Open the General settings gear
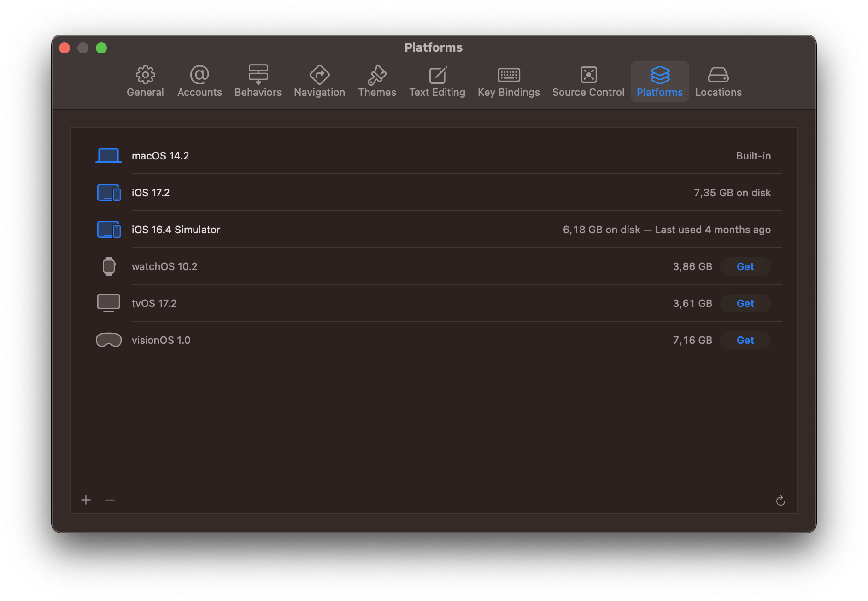 point(145,81)
